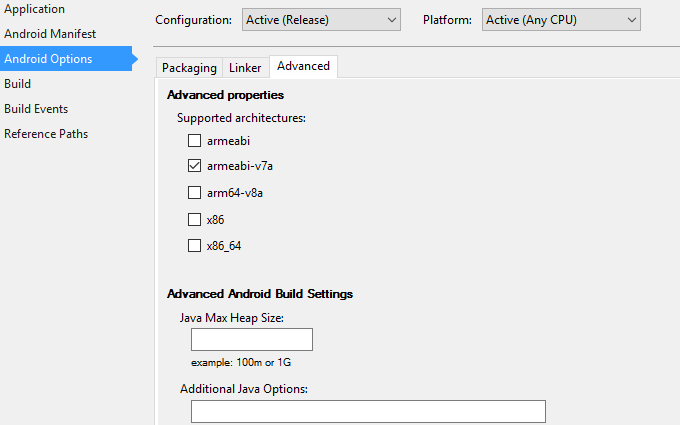Enable arm64-v8a architecture support
This screenshot has width=680, height=425.
click(x=194, y=193)
